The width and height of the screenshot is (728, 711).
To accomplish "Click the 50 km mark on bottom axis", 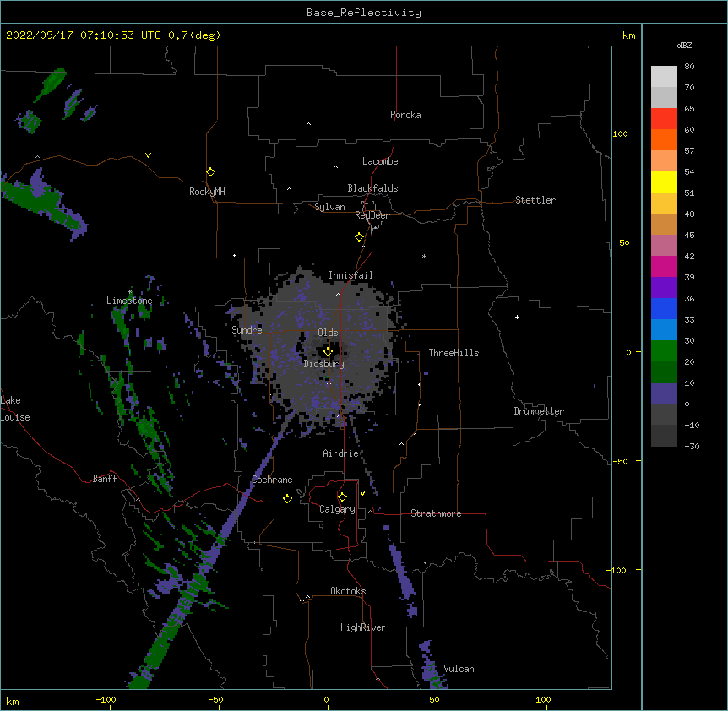I will point(435,699).
